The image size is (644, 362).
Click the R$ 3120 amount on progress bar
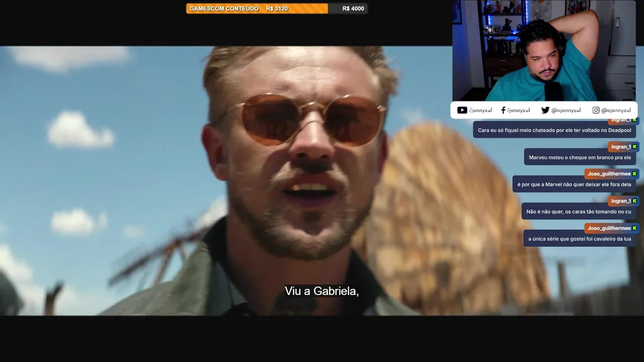pos(277,9)
